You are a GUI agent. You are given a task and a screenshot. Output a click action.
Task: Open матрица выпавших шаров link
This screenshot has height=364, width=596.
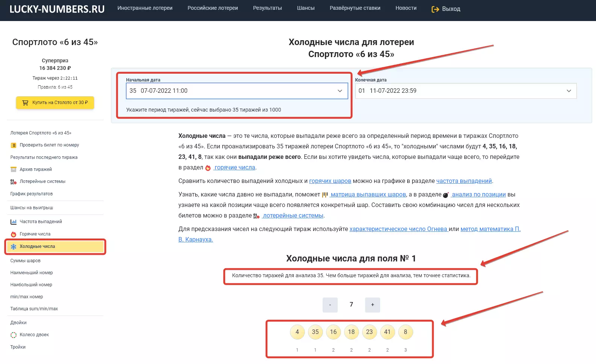click(x=368, y=195)
